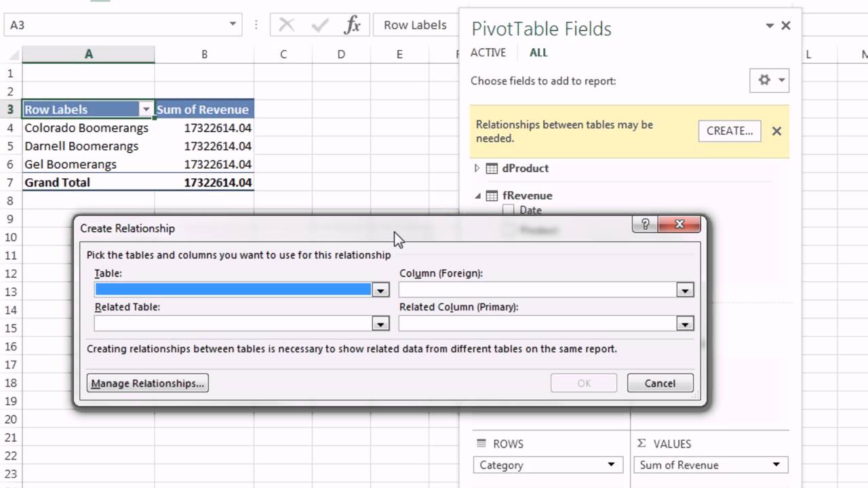Select the revenue value in cell B6
The height and width of the screenshot is (488, 868).
[204, 164]
